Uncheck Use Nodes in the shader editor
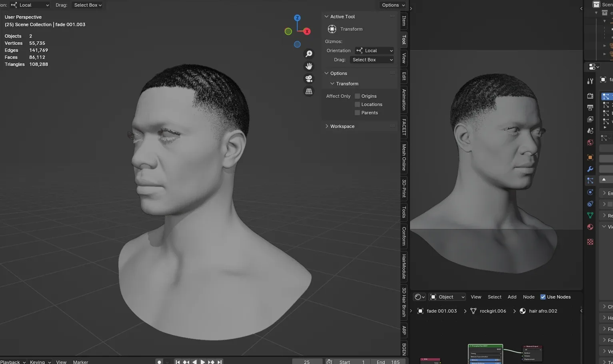This screenshot has height=364, width=613. tap(543, 297)
